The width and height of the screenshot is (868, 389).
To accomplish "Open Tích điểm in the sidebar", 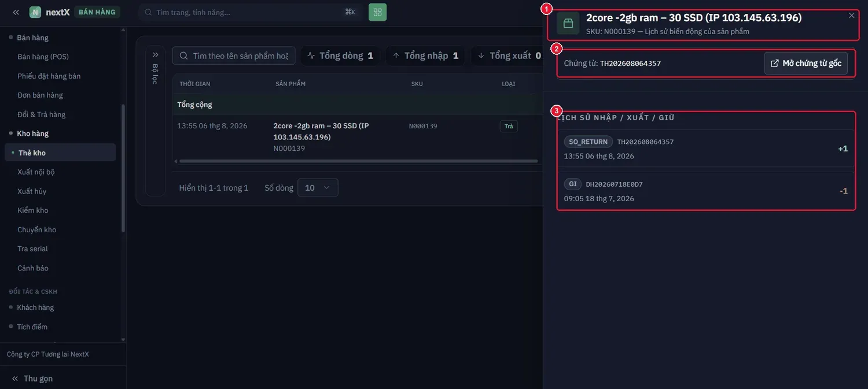I will pyautogui.click(x=32, y=327).
